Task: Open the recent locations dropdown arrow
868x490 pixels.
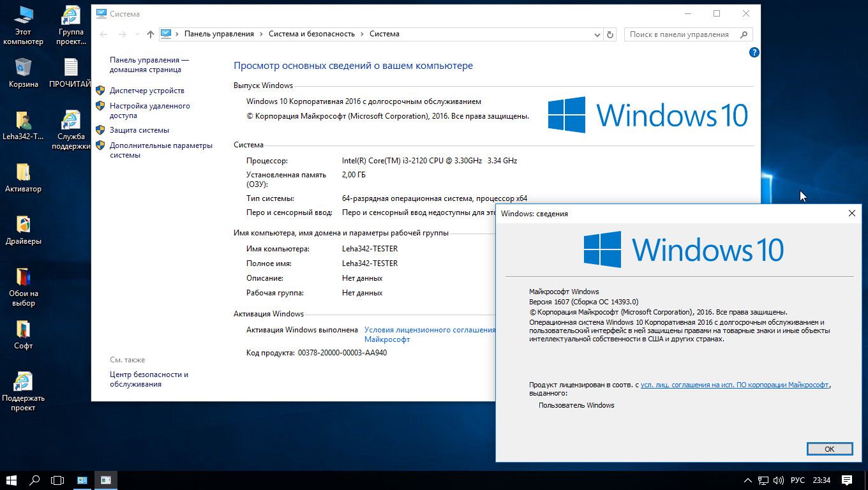Action: [x=137, y=34]
